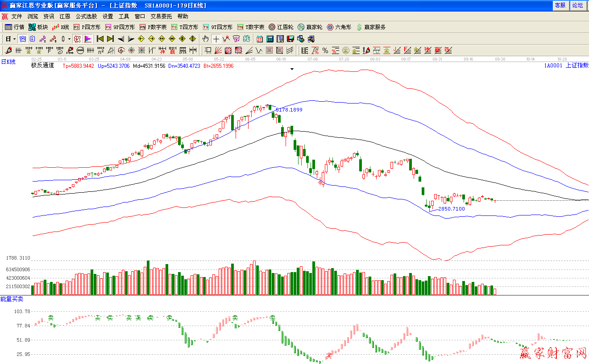Open the 公式选股 menu
Viewport: 589px width, 364px height.
[86, 17]
